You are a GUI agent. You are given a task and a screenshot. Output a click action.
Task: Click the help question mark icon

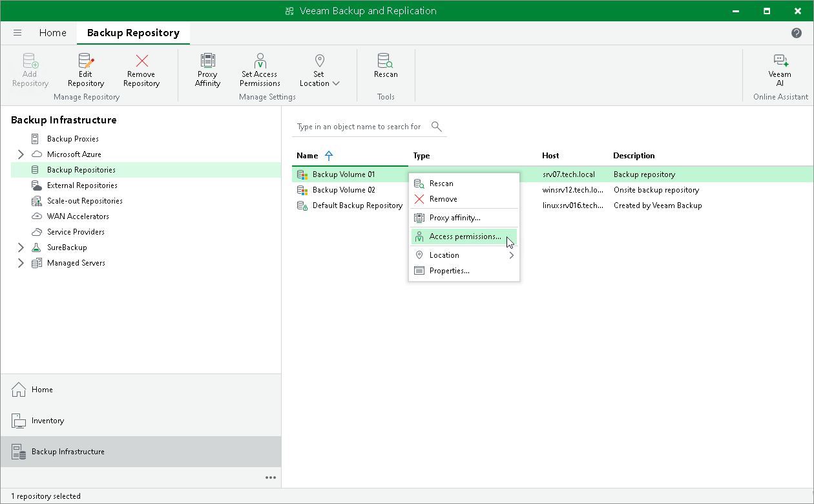(797, 33)
